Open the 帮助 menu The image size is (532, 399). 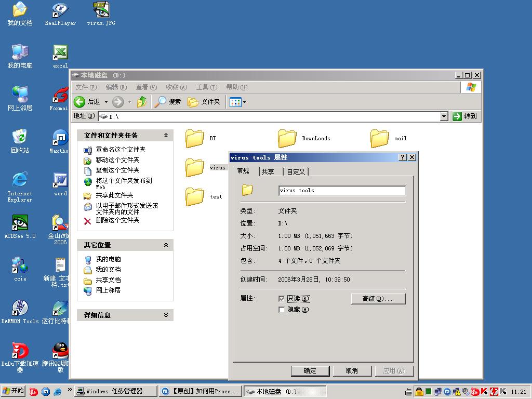[x=237, y=87]
